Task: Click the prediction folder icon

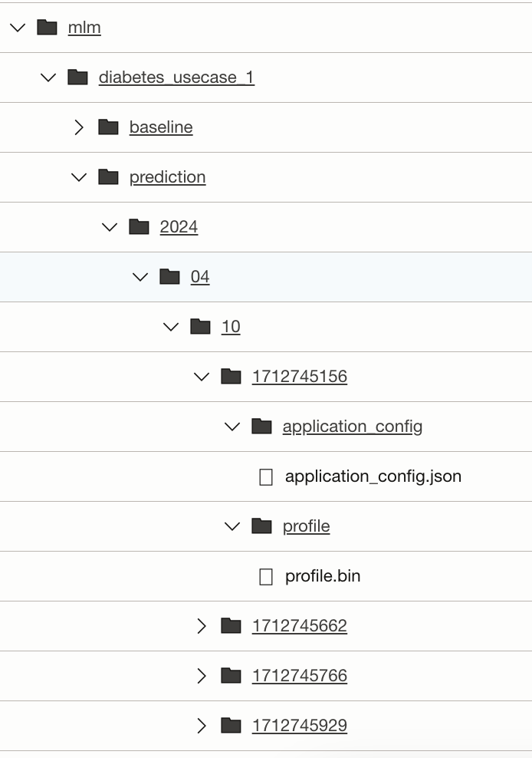Action: pyautogui.click(x=108, y=176)
